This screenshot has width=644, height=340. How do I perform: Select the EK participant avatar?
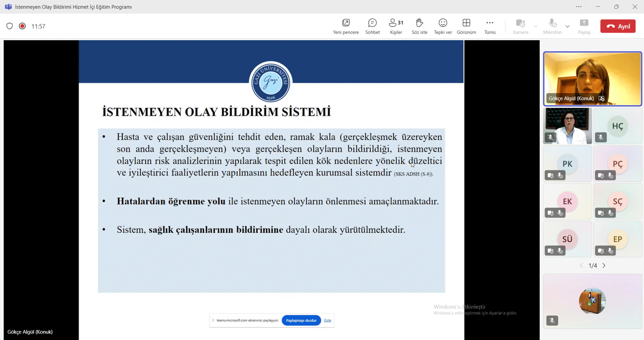568,201
